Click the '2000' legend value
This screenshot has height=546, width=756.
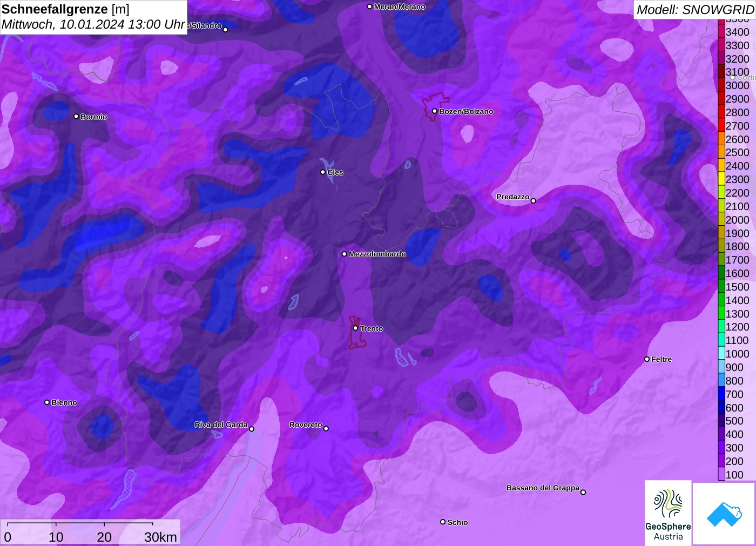pos(737,220)
